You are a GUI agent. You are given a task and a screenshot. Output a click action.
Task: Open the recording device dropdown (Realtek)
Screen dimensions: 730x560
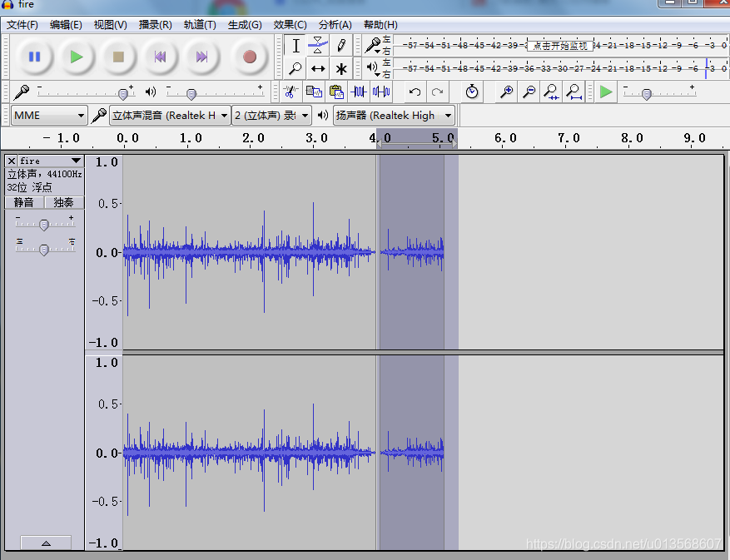coord(170,115)
